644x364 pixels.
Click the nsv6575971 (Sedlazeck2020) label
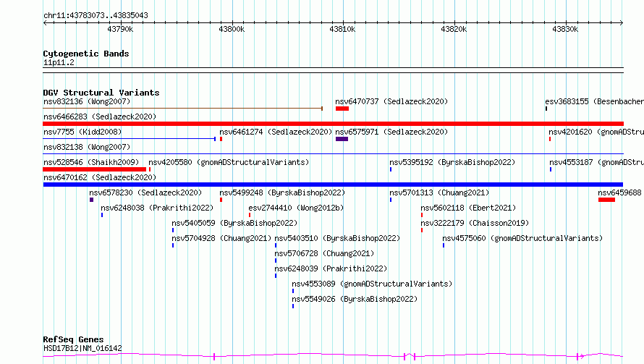tap(391, 132)
